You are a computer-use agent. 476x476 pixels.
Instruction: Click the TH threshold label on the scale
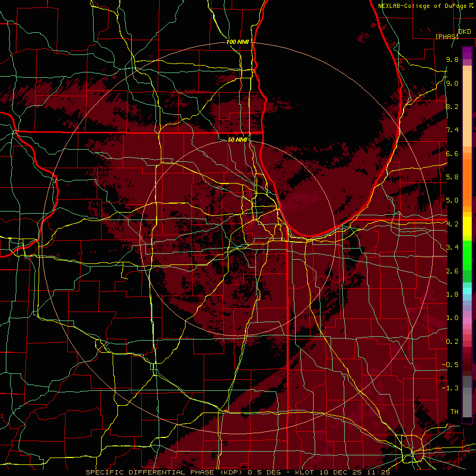454,412
